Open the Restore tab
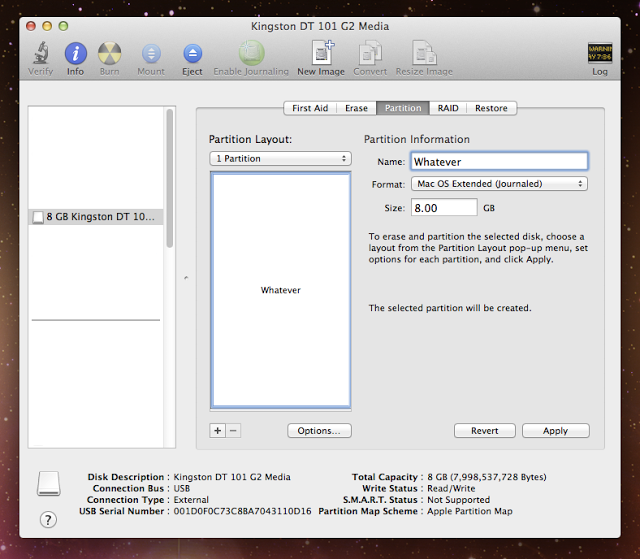Screen dimensions: 640x559 tap(491, 108)
